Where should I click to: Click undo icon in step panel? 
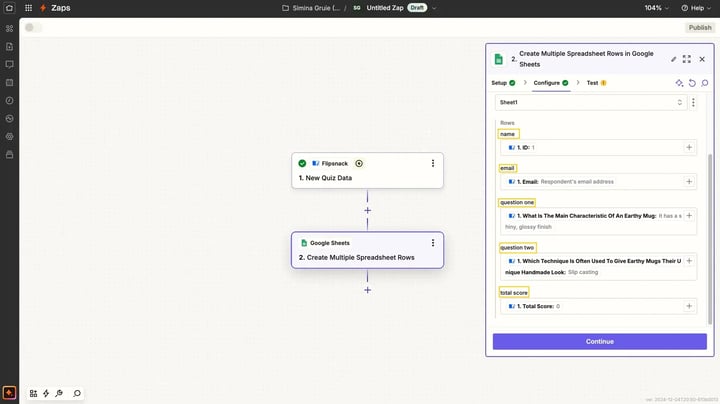[x=692, y=83]
